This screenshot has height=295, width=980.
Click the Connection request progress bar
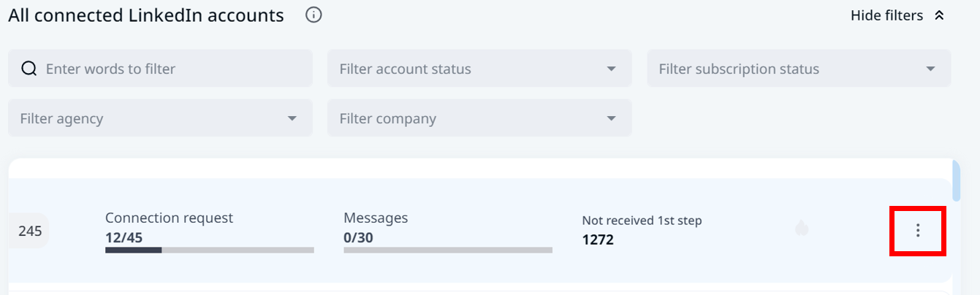tap(209, 250)
